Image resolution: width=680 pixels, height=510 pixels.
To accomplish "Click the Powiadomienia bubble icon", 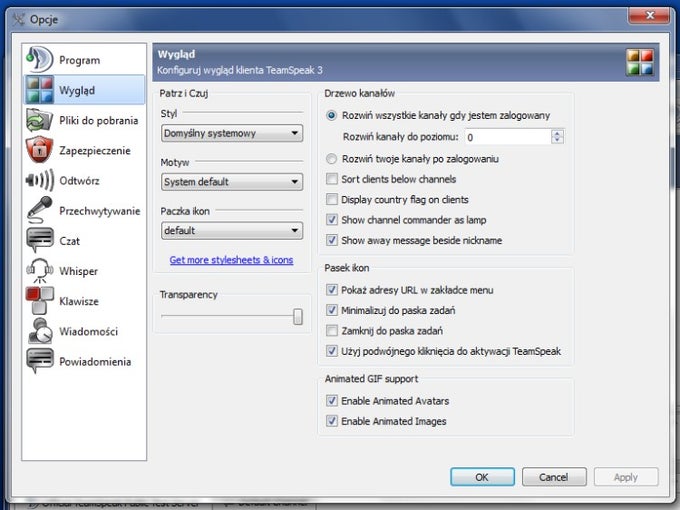I will click(39, 361).
